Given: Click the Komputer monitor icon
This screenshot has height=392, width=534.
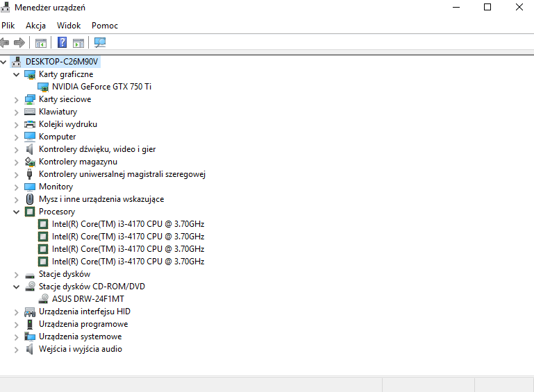Looking at the screenshot, I should click(x=30, y=137).
